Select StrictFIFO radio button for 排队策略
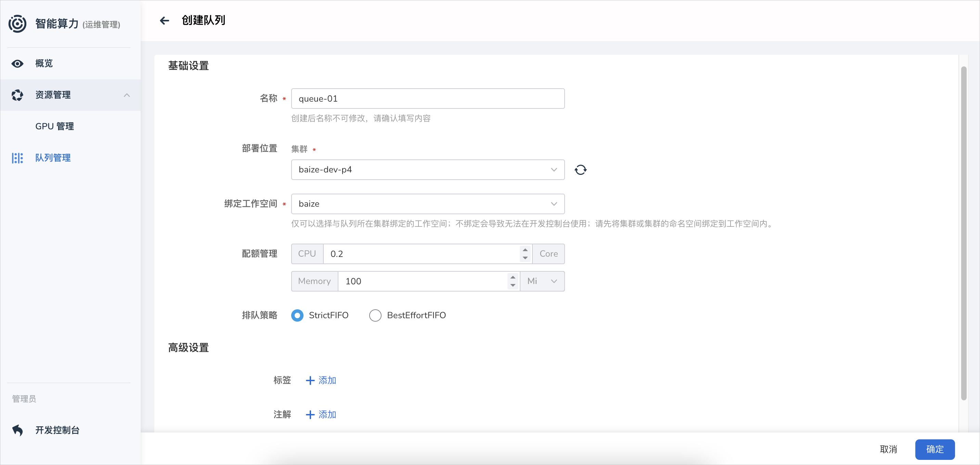980x465 pixels. tap(298, 315)
